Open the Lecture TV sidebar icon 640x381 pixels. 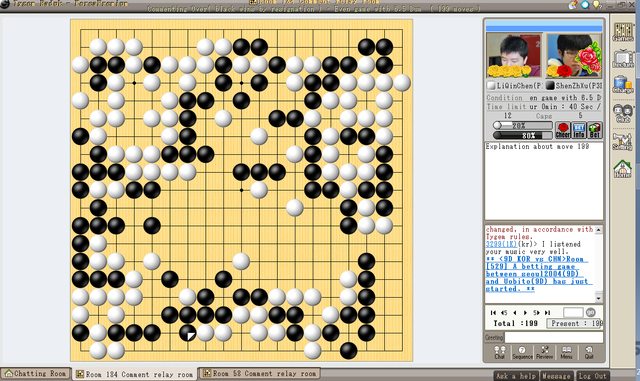(x=622, y=59)
